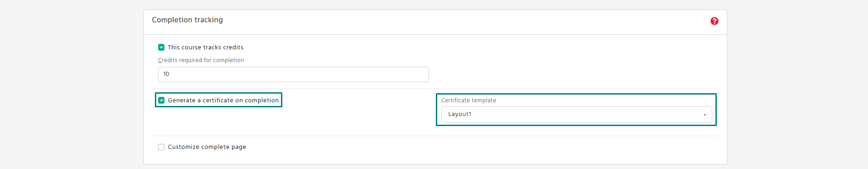Expand the Certificate template dropdown arrow
Viewport: 868px width, 169px height.
pyautogui.click(x=705, y=115)
